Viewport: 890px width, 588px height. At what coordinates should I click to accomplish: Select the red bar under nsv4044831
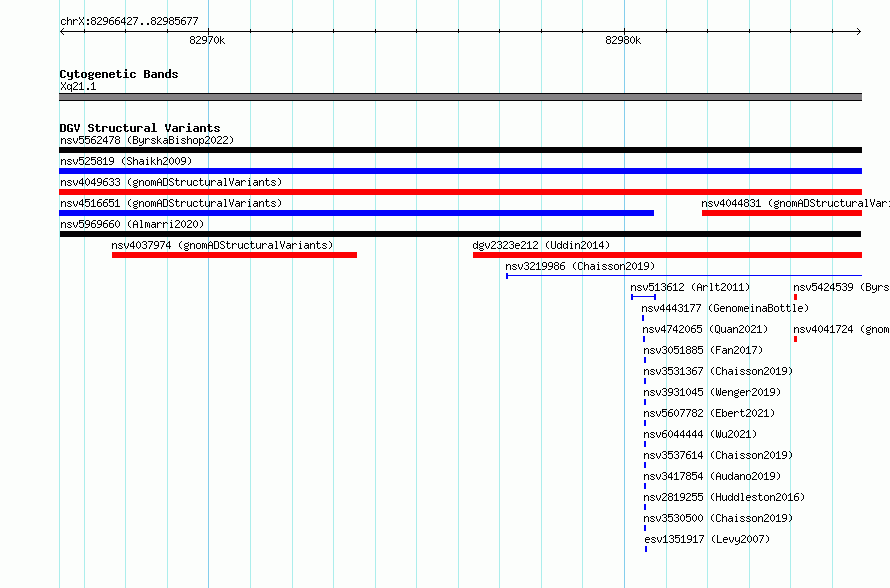click(x=782, y=213)
